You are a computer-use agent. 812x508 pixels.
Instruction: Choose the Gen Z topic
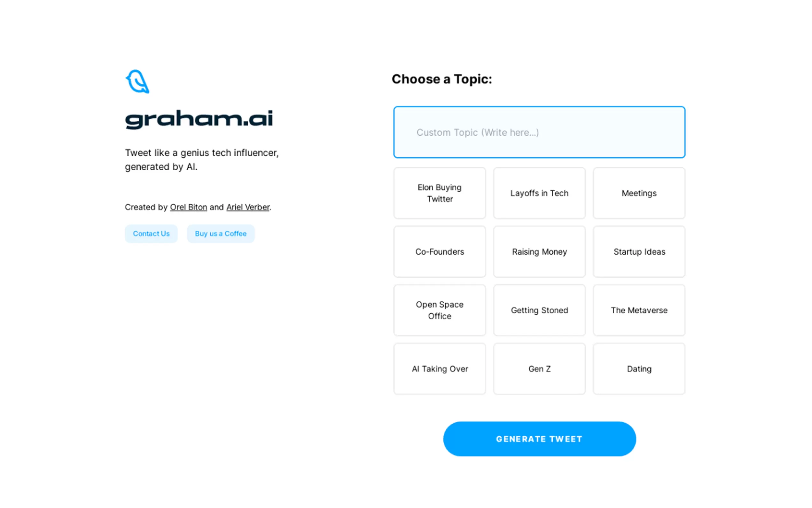click(539, 369)
